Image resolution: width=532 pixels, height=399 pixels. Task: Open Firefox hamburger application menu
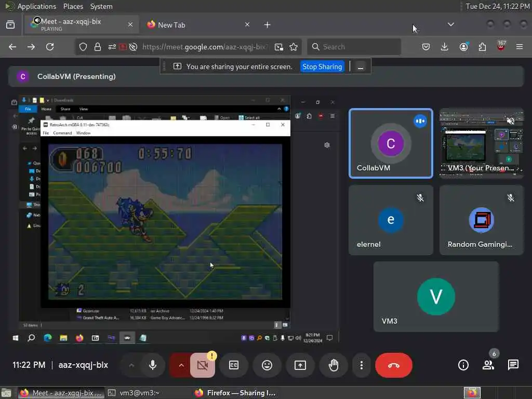[x=520, y=47]
